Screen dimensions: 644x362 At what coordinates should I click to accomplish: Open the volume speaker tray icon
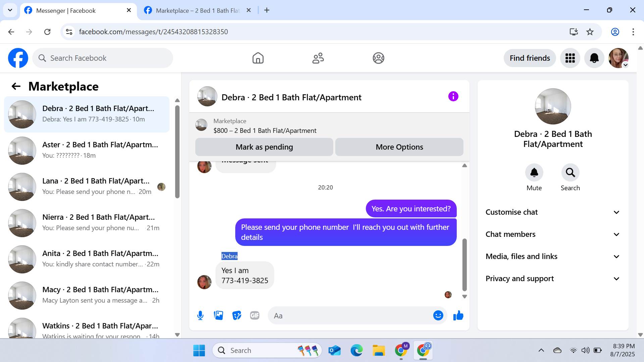tap(585, 350)
